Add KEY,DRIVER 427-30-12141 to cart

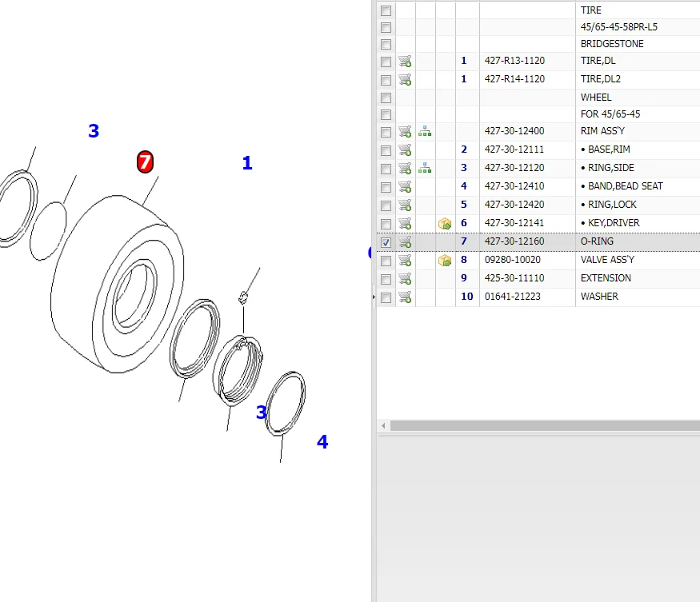(405, 223)
